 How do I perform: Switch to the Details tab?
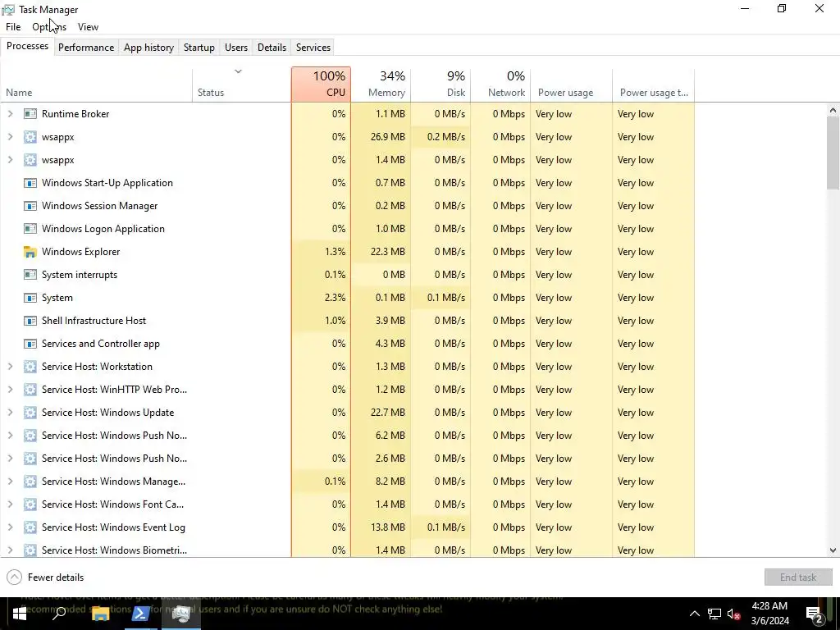click(272, 47)
